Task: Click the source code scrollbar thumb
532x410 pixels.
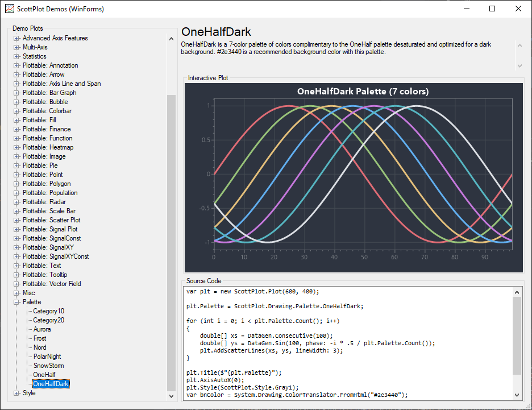Action: point(517,336)
